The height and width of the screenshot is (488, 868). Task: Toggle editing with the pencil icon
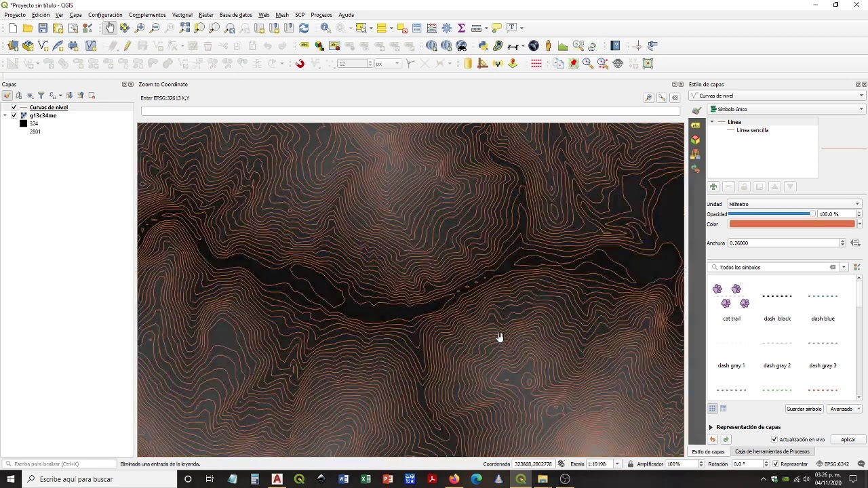(127, 45)
